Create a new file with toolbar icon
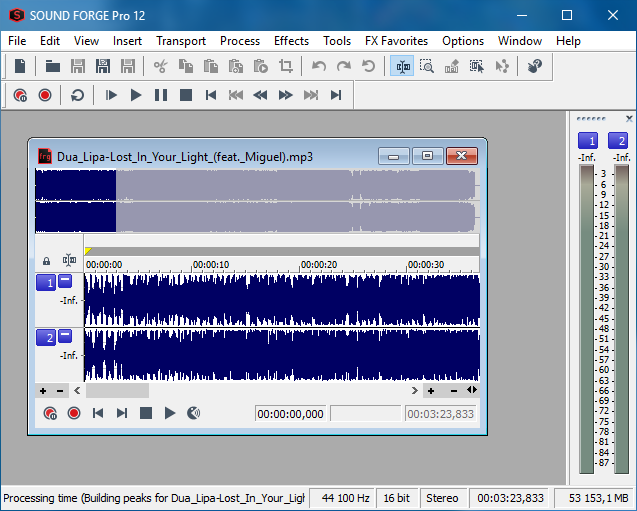Viewport: 637px width, 511px height. click(x=20, y=66)
